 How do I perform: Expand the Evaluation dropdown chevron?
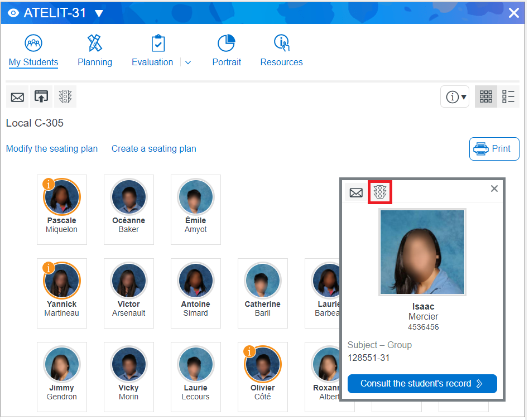coord(187,62)
